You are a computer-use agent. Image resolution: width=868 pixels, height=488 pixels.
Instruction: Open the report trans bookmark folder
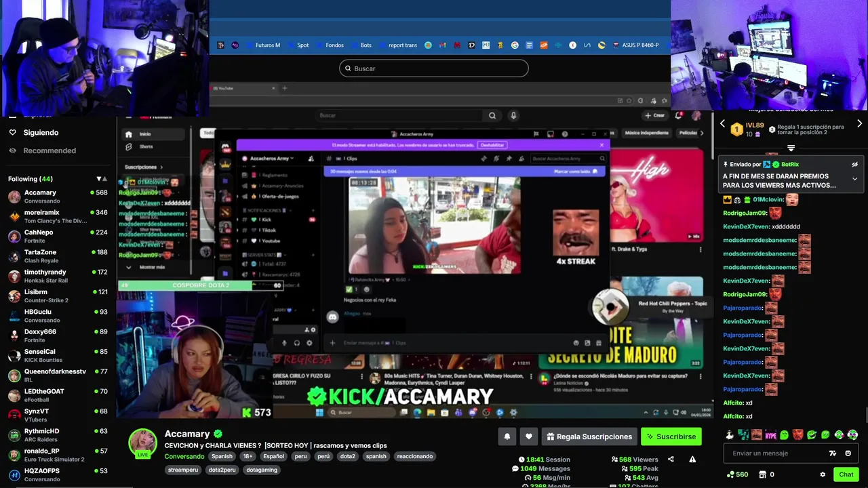tap(397, 45)
